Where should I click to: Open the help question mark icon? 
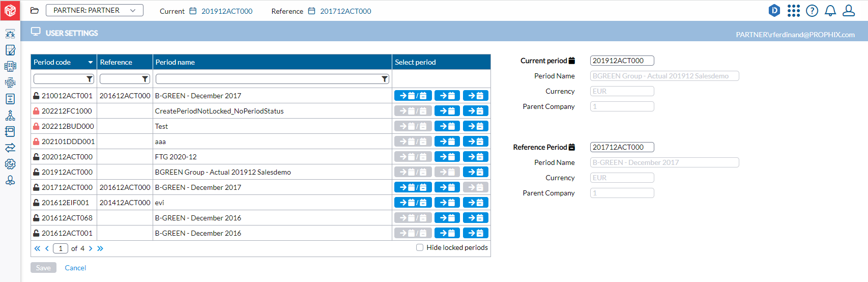(812, 11)
